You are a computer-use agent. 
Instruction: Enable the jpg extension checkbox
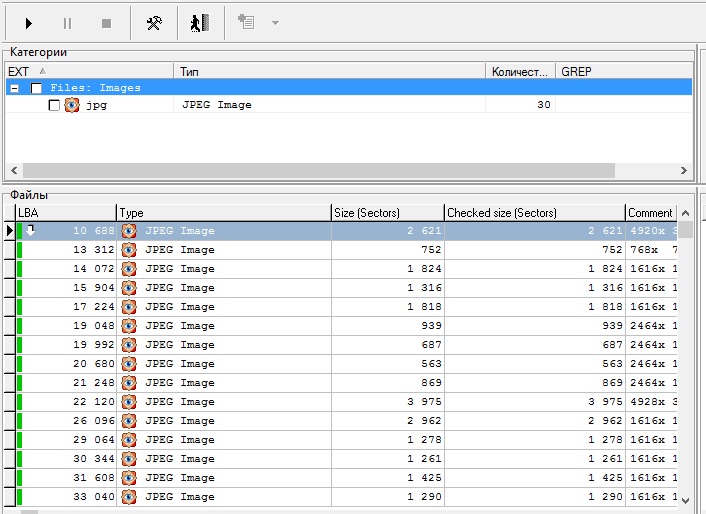tap(54, 105)
